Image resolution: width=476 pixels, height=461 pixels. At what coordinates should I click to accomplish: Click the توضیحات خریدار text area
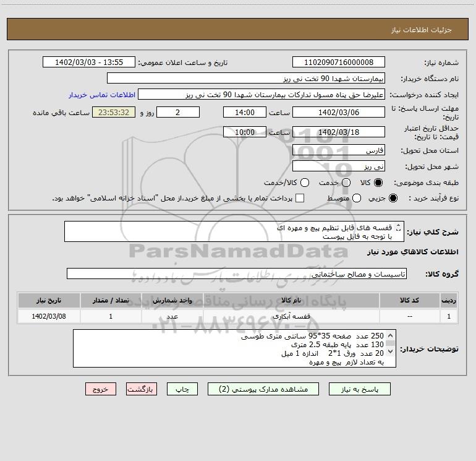pyautogui.click(x=234, y=348)
